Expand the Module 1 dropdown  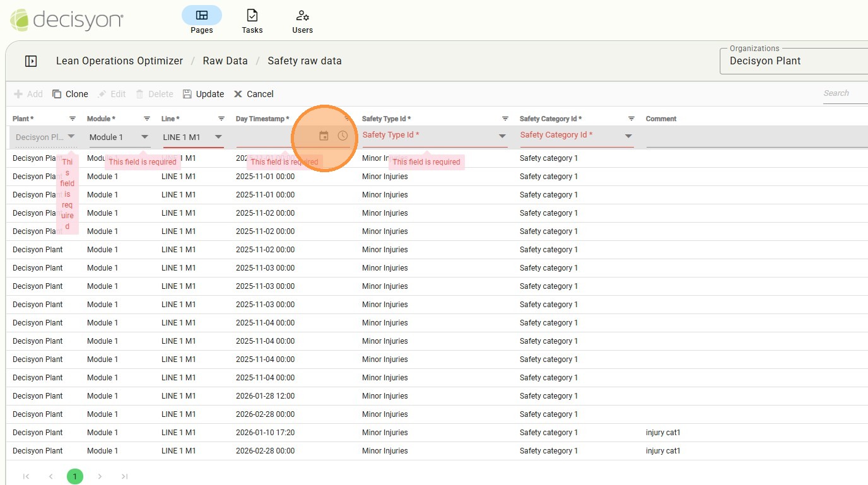pyautogui.click(x=144, y=137)
